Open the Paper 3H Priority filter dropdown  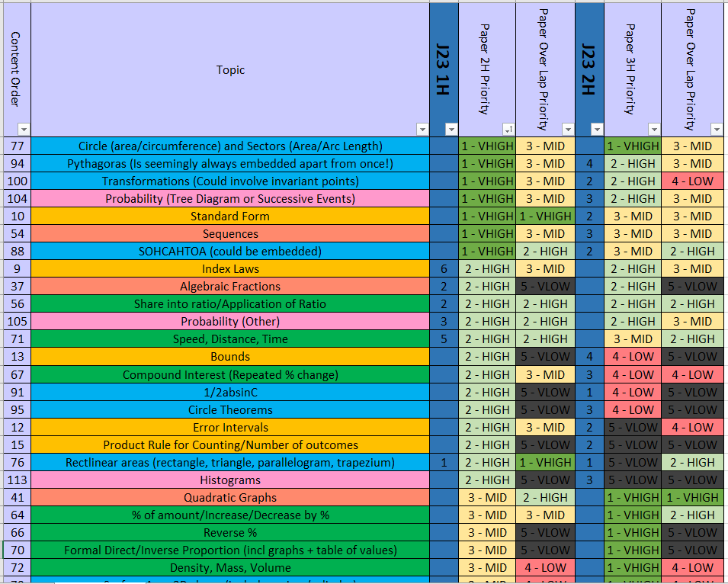[x=654, y=129]
